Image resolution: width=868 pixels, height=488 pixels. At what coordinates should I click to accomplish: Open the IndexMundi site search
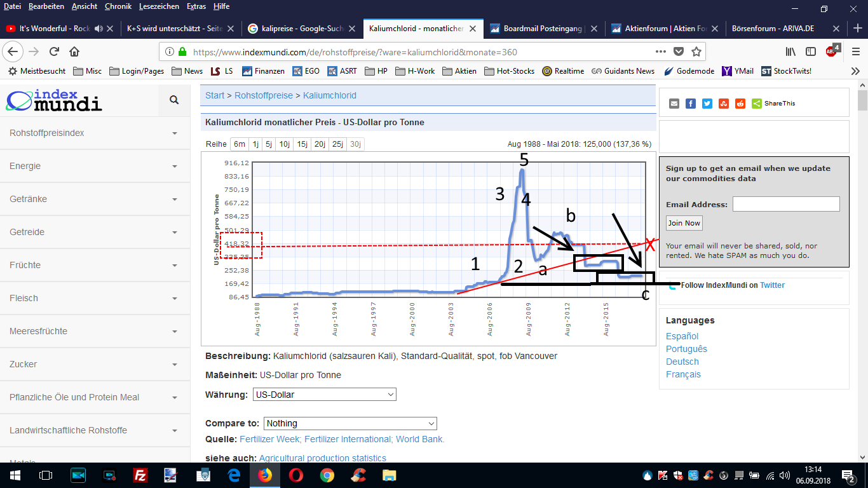point(174,100)
